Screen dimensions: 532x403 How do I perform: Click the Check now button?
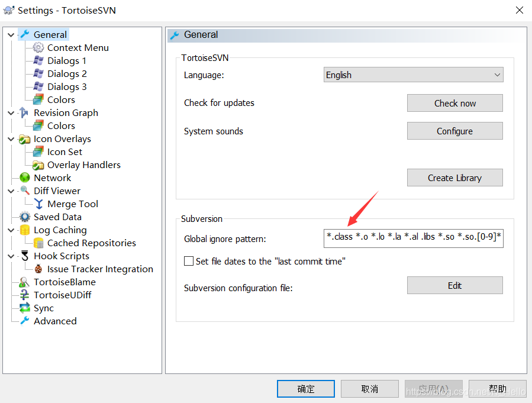[x=454, y=103]
